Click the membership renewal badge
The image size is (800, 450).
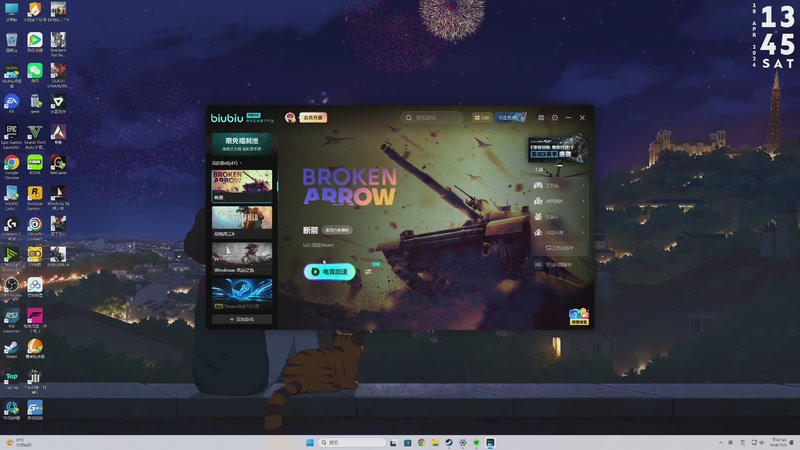pyautogui.click(x=313, y=117)
